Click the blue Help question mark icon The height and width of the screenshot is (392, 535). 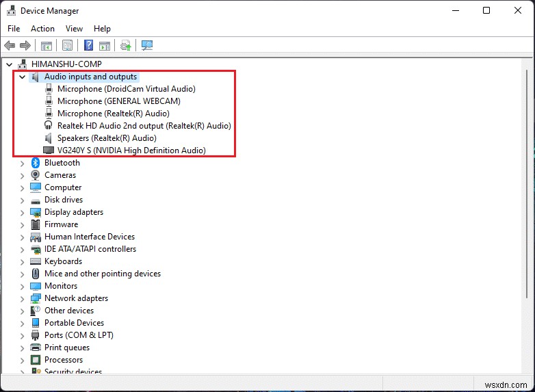pyautogui.click(x=88, y=45)
